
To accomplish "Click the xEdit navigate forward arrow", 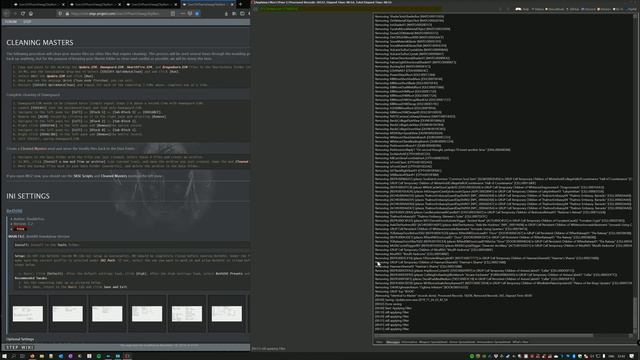I will click(508, 9).
